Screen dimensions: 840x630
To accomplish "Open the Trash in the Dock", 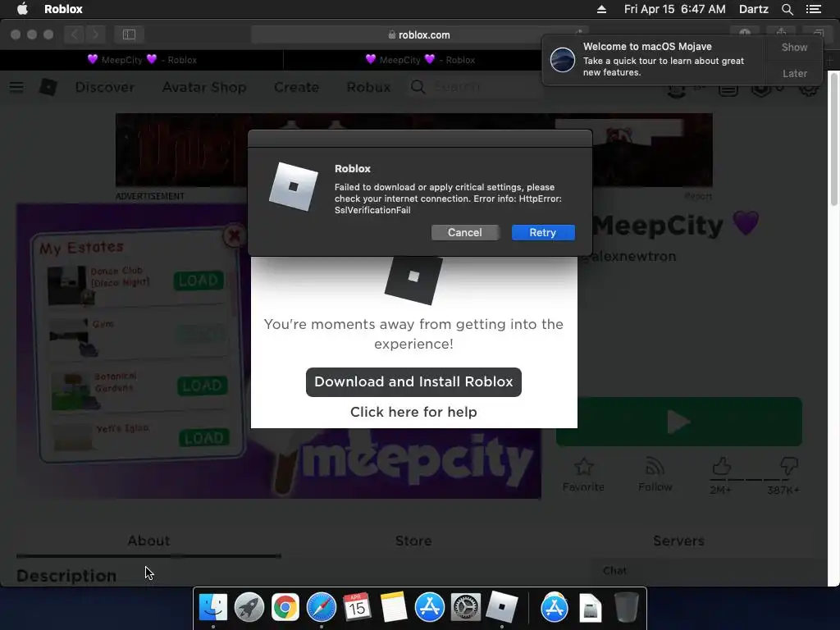I will point(626,608).
